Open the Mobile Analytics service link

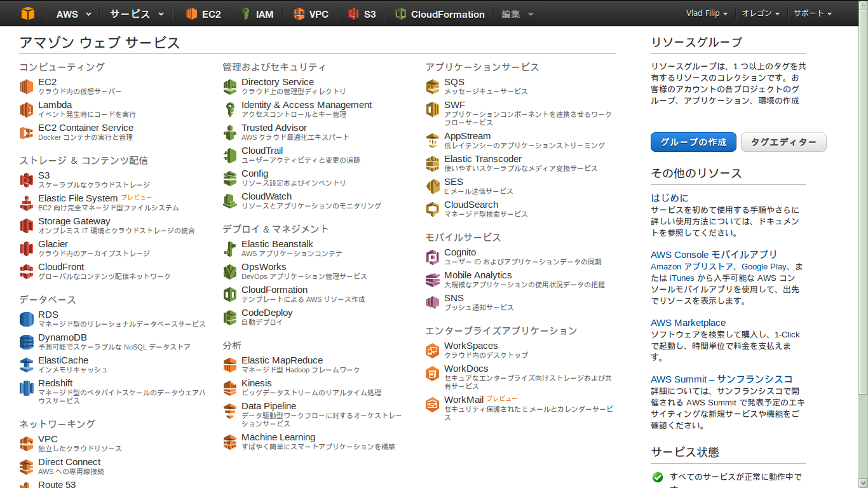[478, 275]
